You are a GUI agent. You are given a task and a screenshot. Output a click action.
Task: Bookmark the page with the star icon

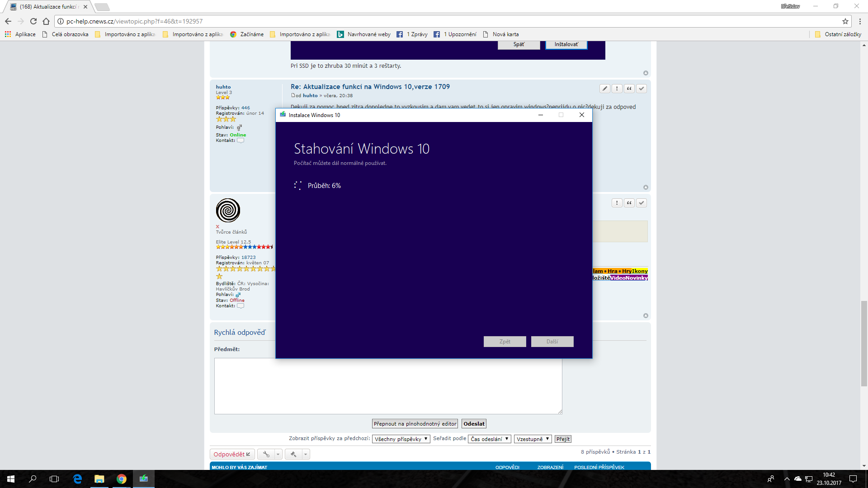tap(845, 21)
